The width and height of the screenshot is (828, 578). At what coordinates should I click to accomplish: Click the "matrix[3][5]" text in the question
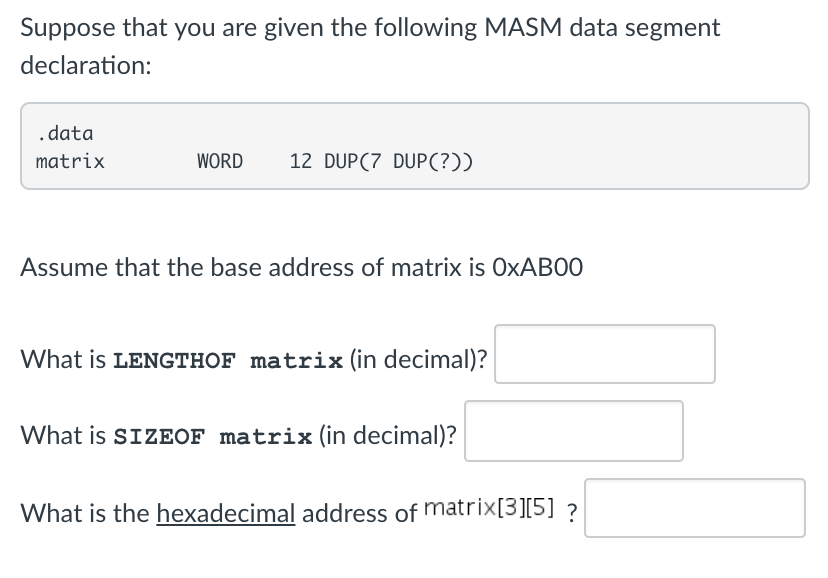point(490,507)
